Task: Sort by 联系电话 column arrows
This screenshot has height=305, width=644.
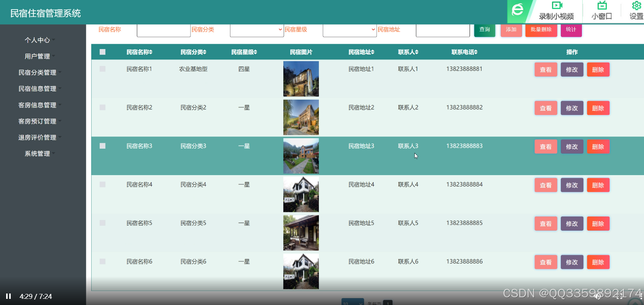Action: pos(476,52)
